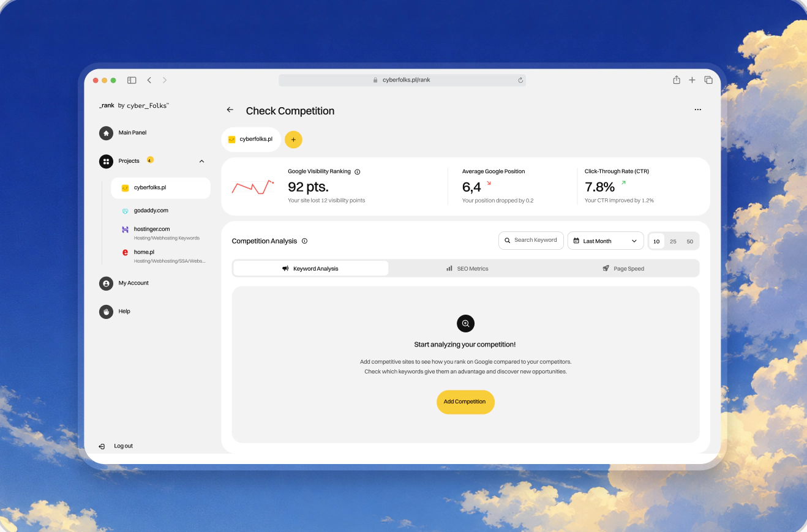Image resolution: width=807 pixels, height=532 pixels.
Task: Show 25 results per page
Action: 673,242
